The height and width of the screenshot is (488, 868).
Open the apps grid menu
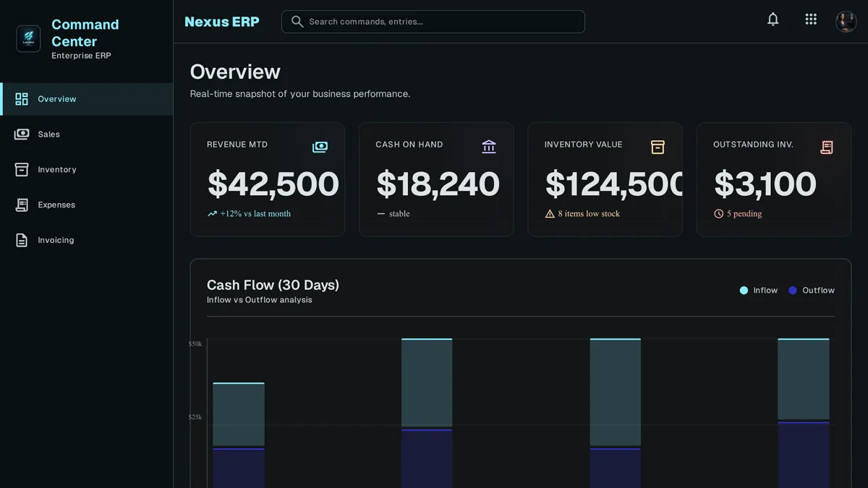(x=811, y=20)
